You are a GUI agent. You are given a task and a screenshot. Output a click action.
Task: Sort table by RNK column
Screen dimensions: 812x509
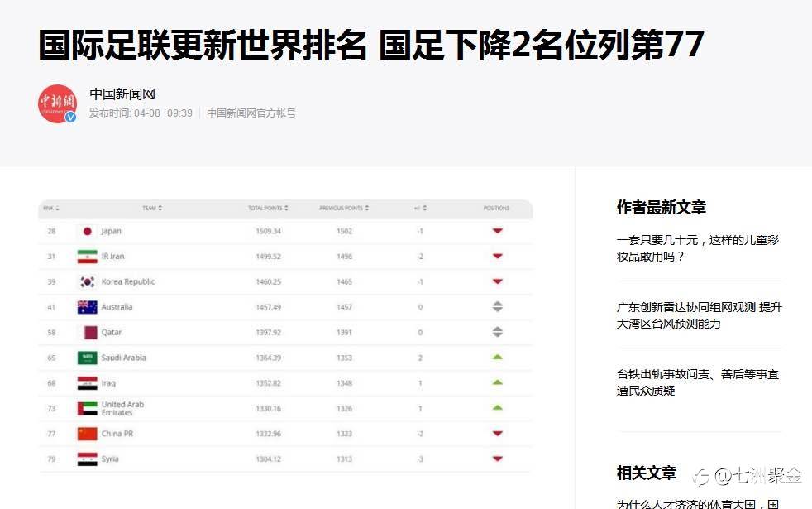pos(51,209)
